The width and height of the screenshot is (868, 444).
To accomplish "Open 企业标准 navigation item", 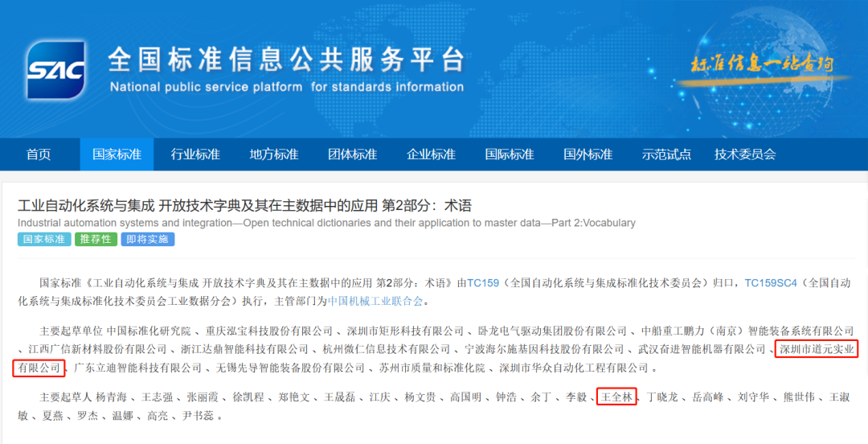I will coord(432,154).
